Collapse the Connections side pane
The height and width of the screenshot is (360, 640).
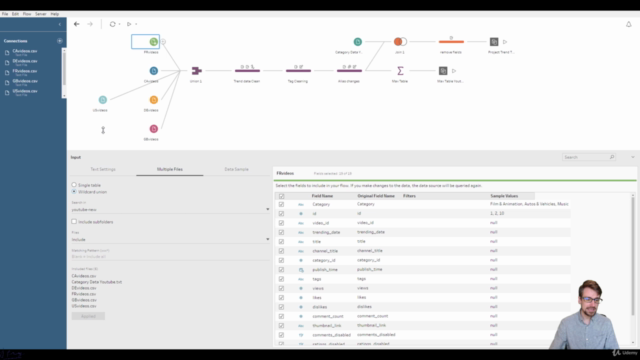pyautogui.click(x=60, y=24)
